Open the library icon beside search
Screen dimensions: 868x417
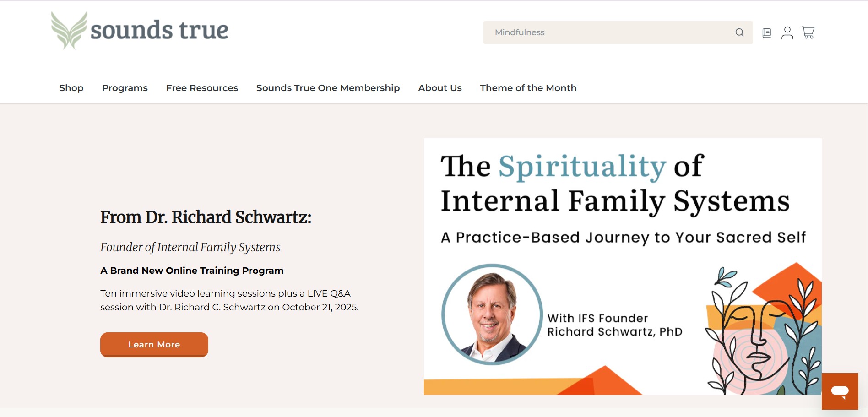[767, 33]
